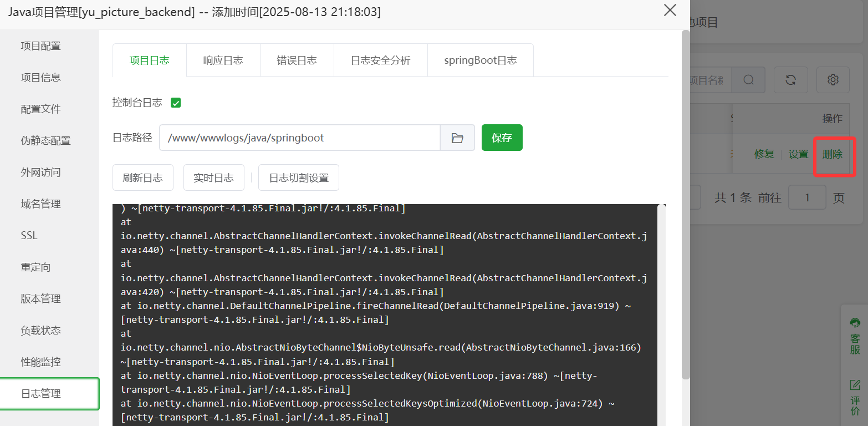868x426 pixels.
Task: Open the folder browser for log path
Action: click(457, 138)
